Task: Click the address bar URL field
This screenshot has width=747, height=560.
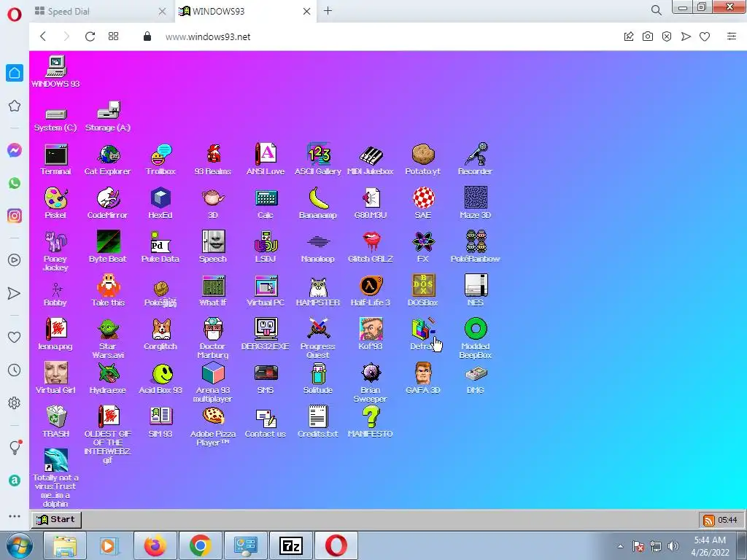Action: (381, 36)
